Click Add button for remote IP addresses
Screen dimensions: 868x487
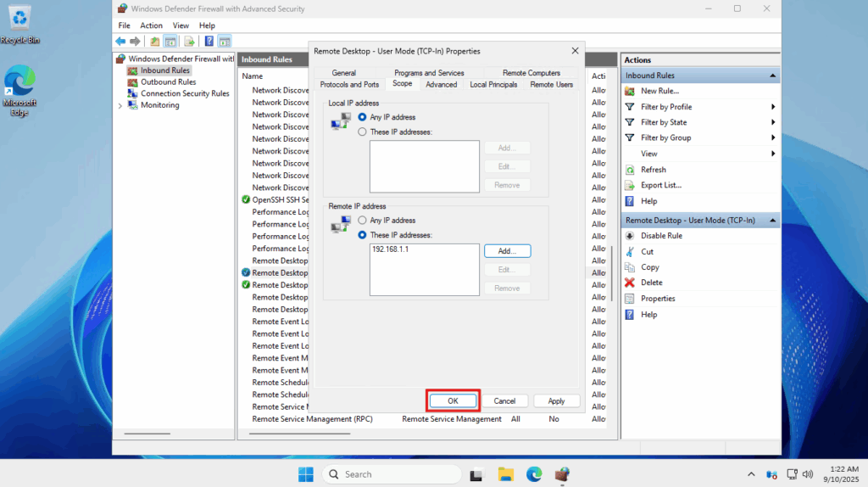point(507,251)
